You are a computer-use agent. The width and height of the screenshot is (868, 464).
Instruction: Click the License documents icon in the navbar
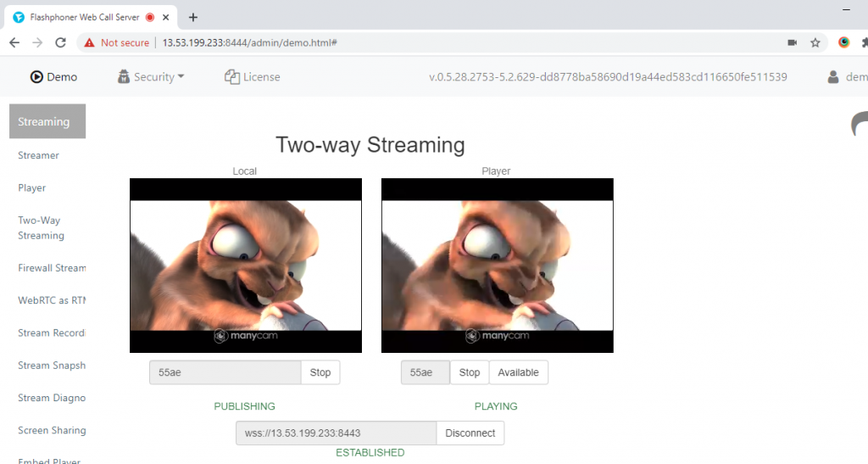pos(231,77)
